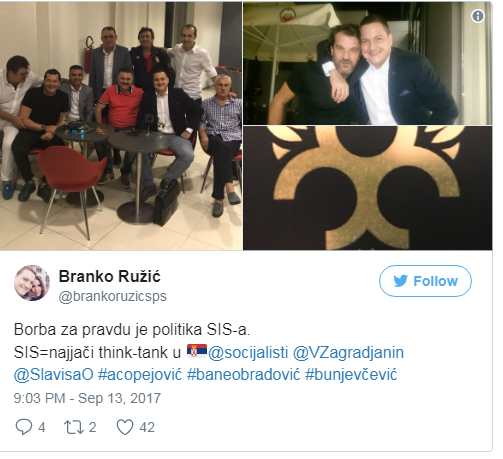Click the reply speech bubble icon
The image size is (503, 459).
click(24, 427)
